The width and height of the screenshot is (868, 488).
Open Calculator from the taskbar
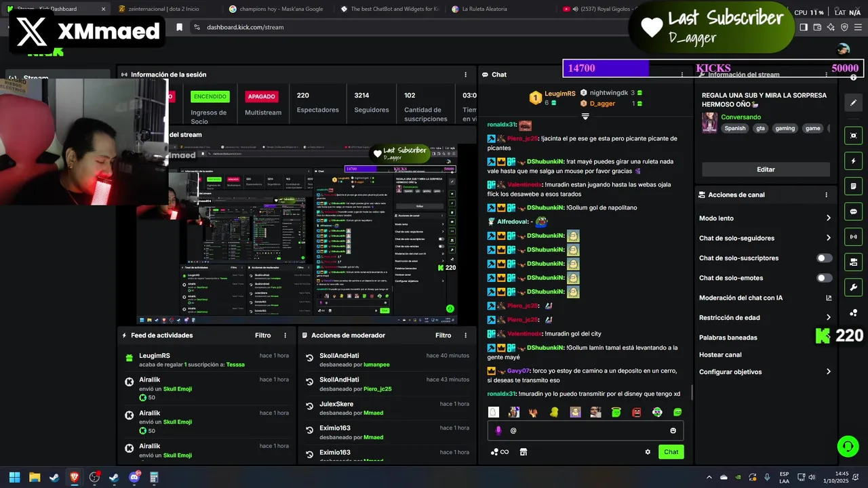click(154, 477)
